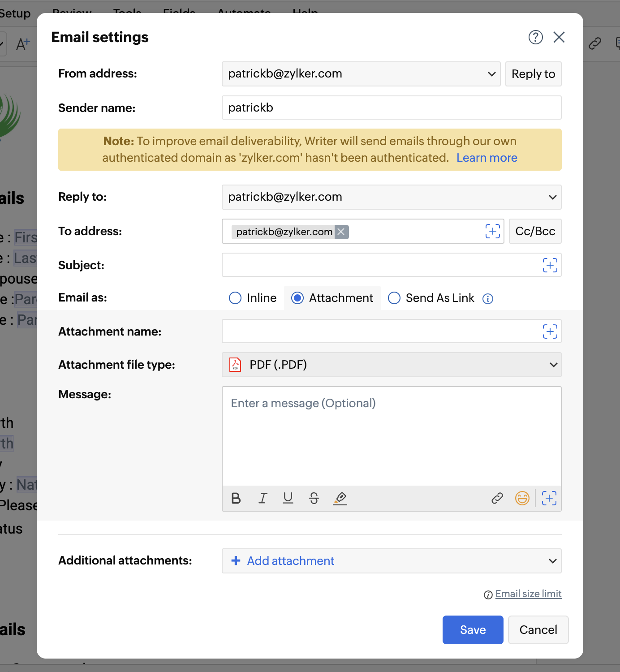Viewport: 620px width, 672px height.
Task: Open the highlight color picker
Action: (x=340, y=498)
